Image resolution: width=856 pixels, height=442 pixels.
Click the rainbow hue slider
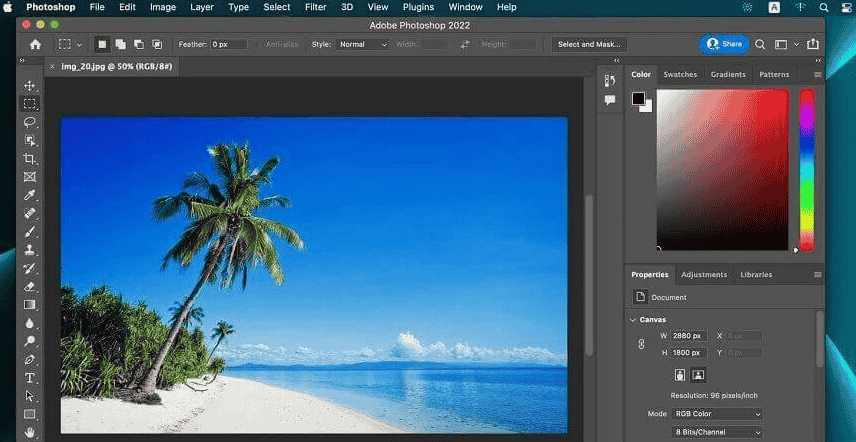pyautogui.click(x=806, y=168)
